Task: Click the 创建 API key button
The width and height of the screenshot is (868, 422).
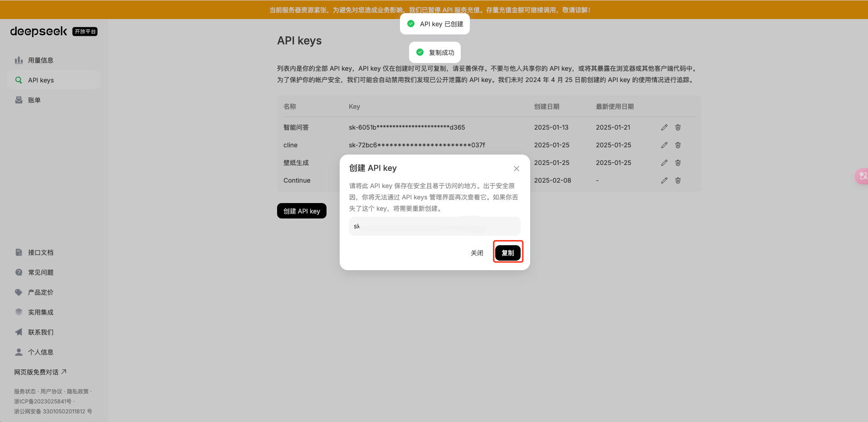Action: [x=302, y=211]
